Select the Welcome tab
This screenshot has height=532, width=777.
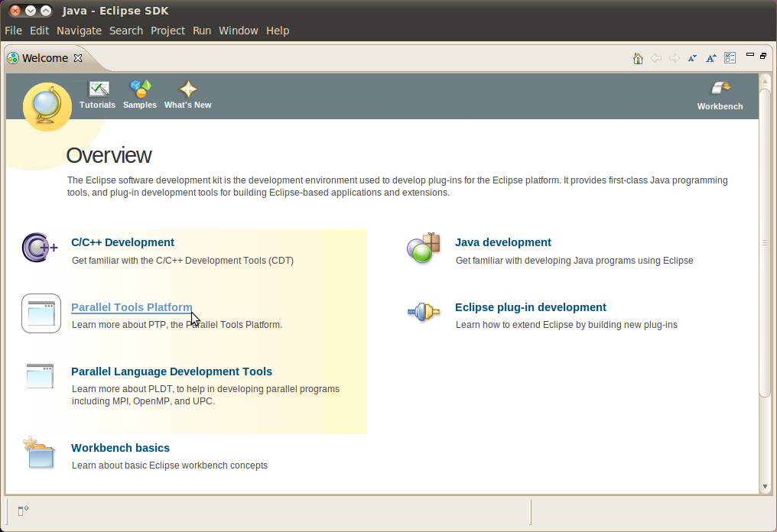tap(45, 58)
